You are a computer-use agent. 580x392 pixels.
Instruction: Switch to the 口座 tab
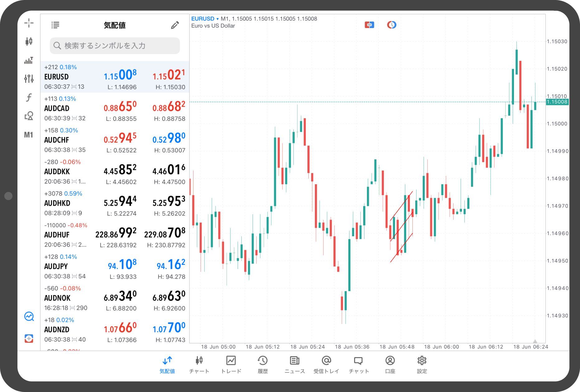pyautogui.click(x=390, y=365)
